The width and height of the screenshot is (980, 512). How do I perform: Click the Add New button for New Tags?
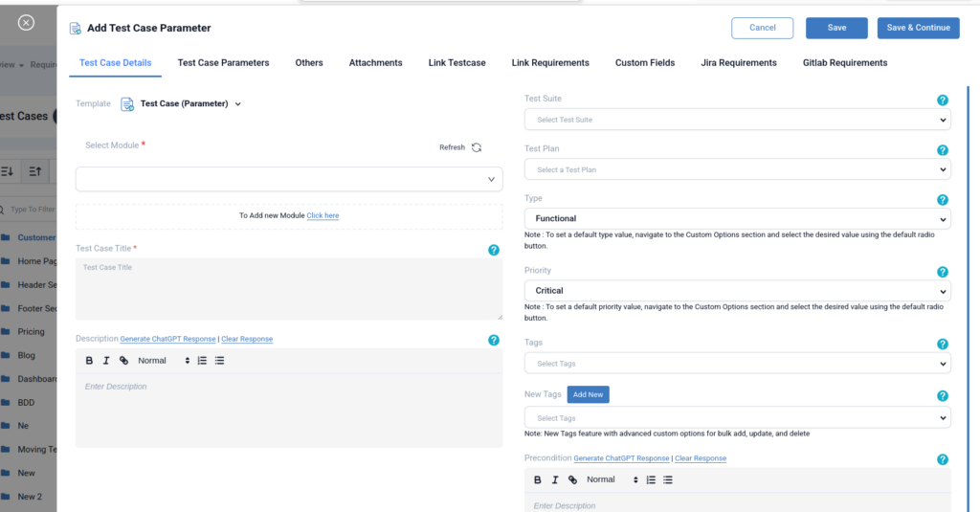[588, 394]
